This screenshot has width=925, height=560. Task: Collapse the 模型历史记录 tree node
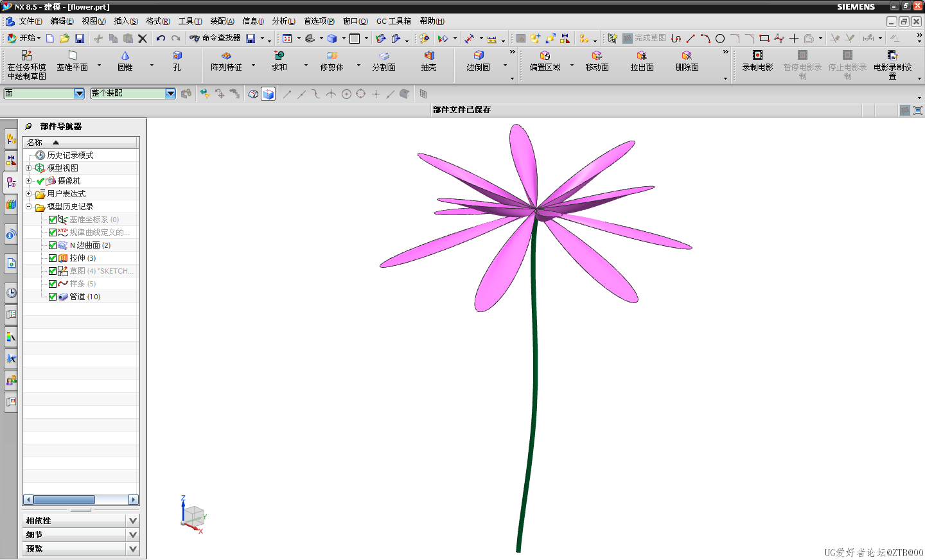28,207
